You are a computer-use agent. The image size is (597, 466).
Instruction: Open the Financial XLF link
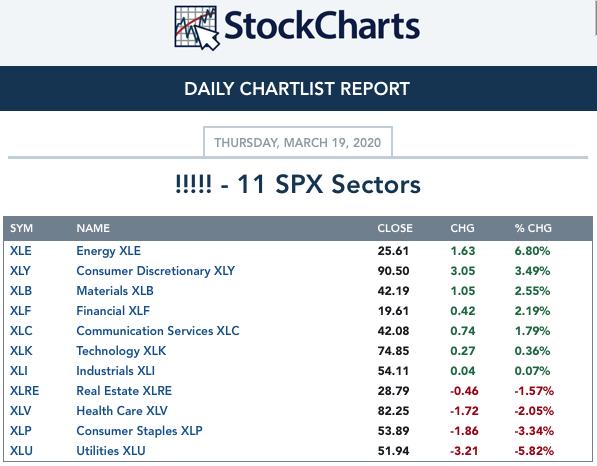113,311
